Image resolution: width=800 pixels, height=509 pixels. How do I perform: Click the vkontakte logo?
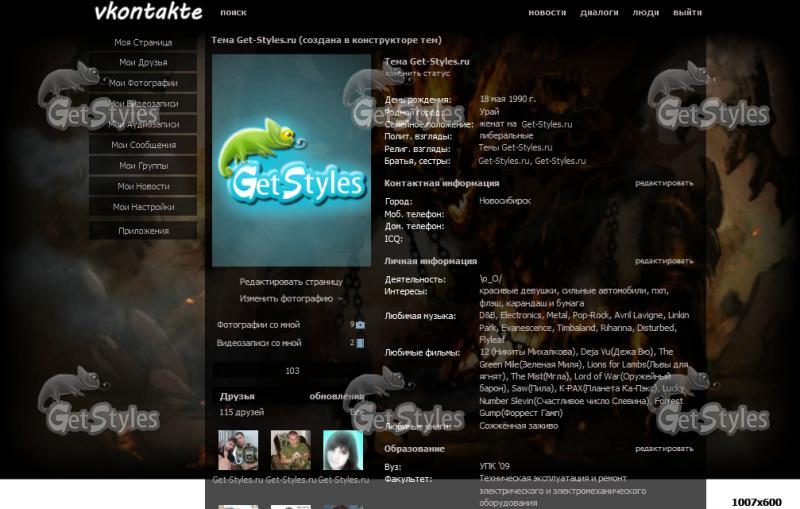tap(148, 12)
